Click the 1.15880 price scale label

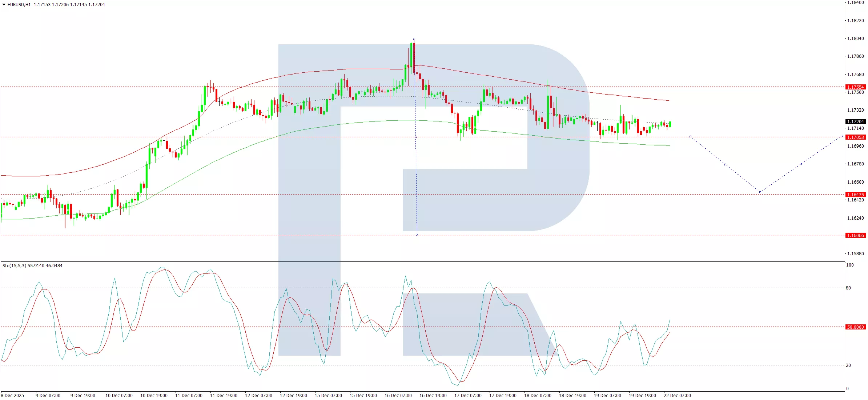pos(855,254)
